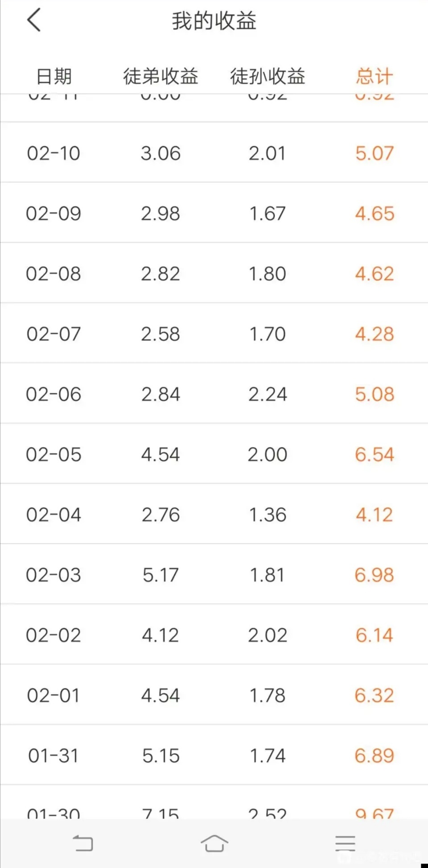The height and width of the screenshot is (868, 428).
Task: Tap the Android home navigation icon
Action: coord(214,843)
